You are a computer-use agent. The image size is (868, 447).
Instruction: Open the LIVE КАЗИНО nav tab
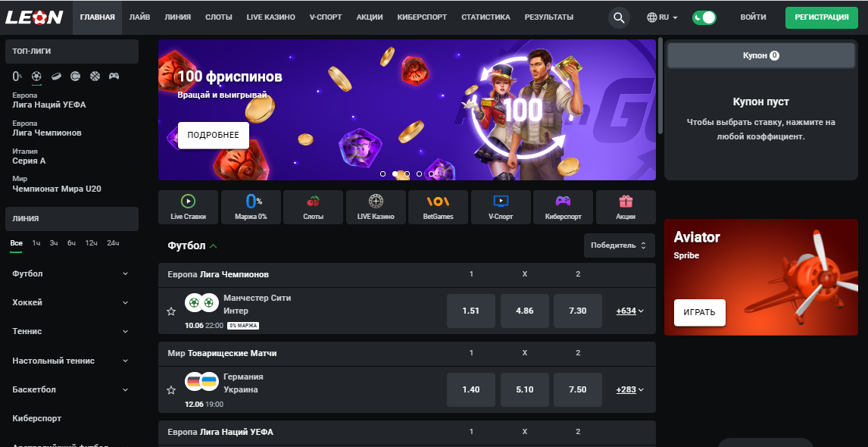click(x=270, y=17)
